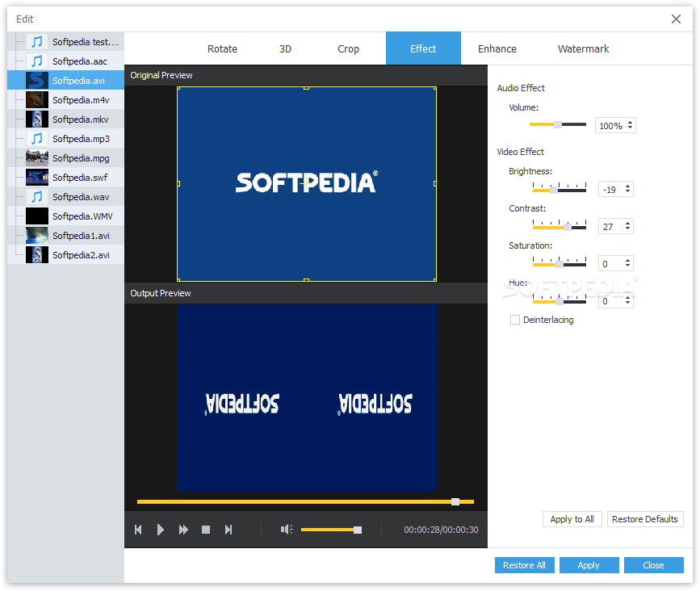Viewport: 700px width, 591px height.
Task: Adjust the Contrast slider
Action: click(x=559, y=225)
